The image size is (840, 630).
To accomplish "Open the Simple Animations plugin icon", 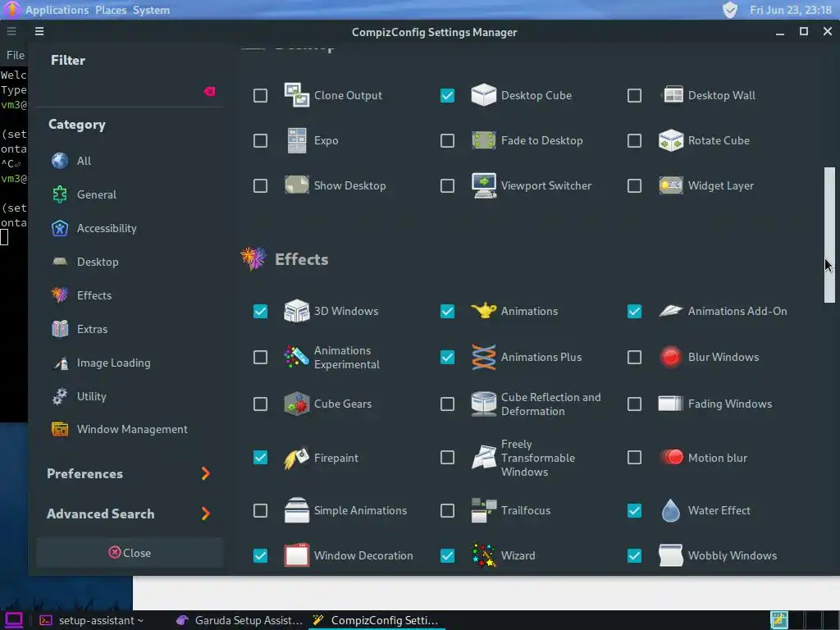I will (296, 510).
